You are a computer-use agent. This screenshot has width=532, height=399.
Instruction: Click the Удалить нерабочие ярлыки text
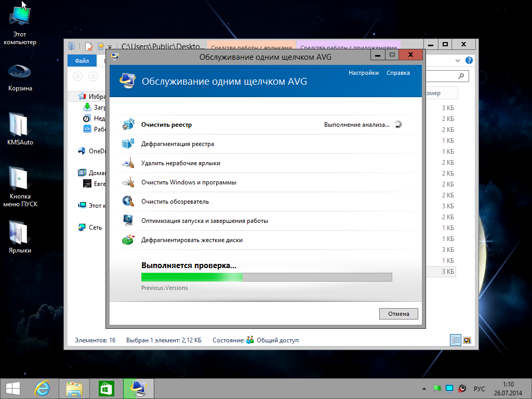(180, 163)
